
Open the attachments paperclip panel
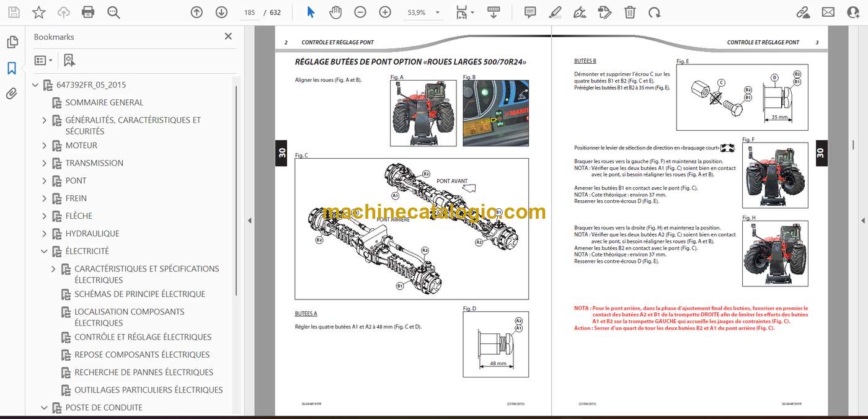12,94
